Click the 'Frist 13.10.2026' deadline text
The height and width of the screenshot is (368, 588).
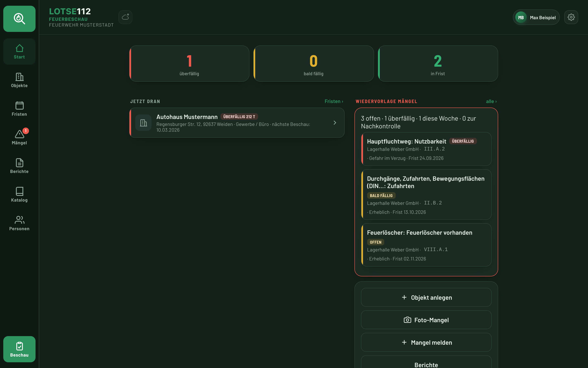coord(409,212)
